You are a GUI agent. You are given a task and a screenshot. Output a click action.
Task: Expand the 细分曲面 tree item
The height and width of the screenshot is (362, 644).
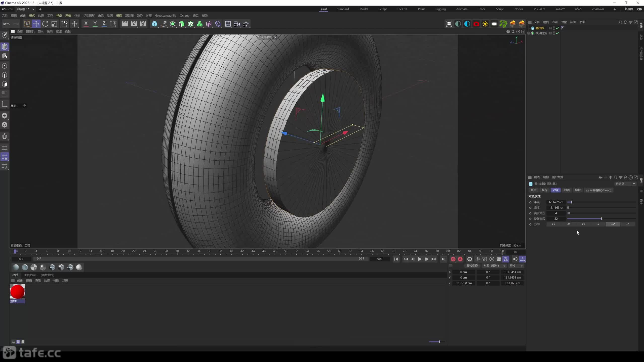[529, 33]
